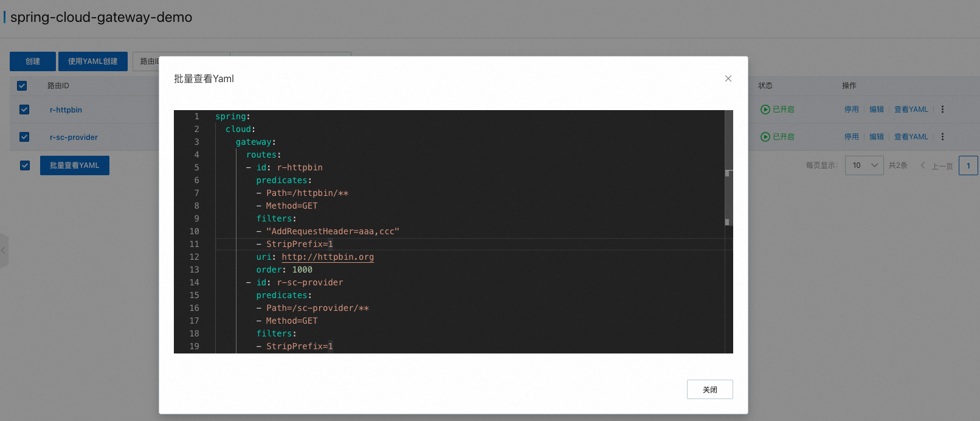Uncheck the r-sc-provider row checkbox

(x=24, y=137)
